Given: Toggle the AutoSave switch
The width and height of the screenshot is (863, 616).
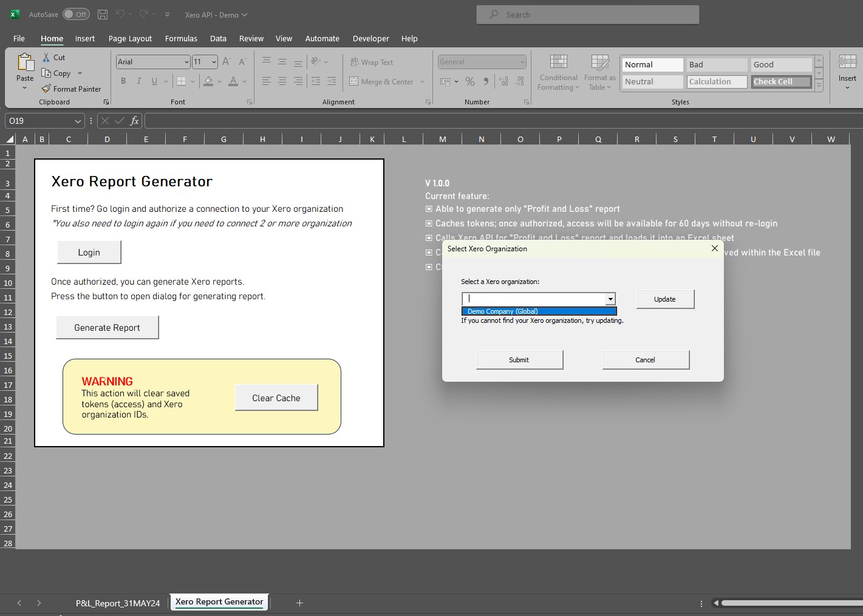Looking at the screenshot, I should click(x=76, y=15).
